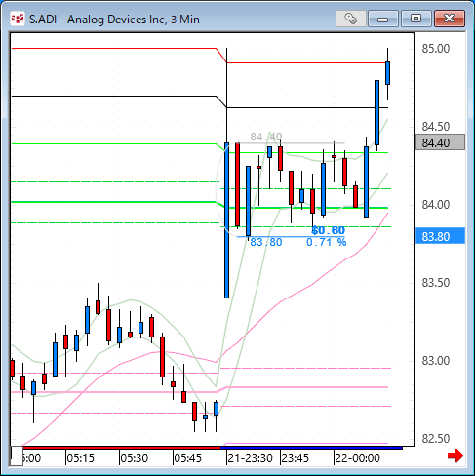This screenshot has width=475, height=476.
Task: Minimize the S.ADI chart window
Action: click(x=383, y=19)
